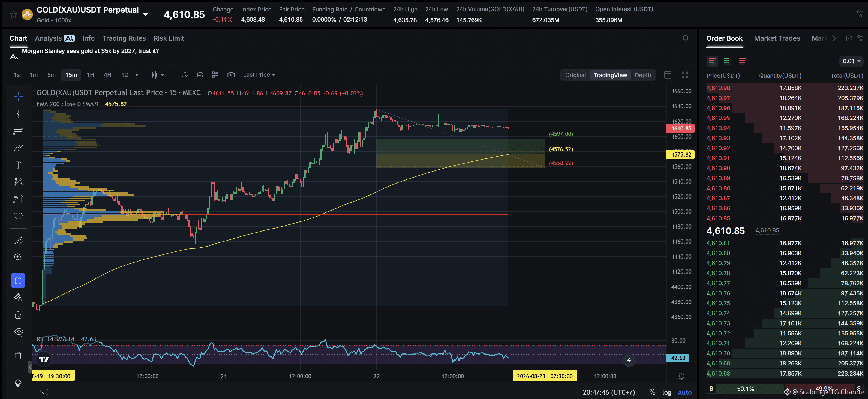Expand the GOLD(XAU)USDT pair selector

coord(146,14)
